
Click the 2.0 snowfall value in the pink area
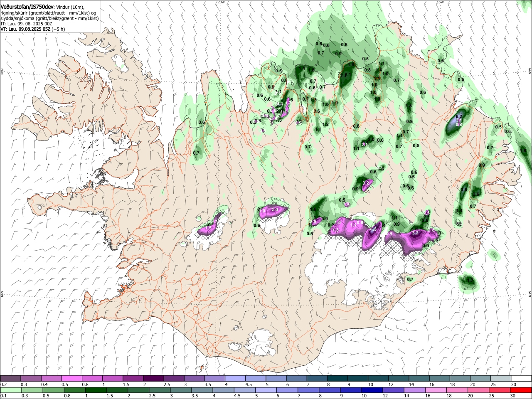click(274, 210)
